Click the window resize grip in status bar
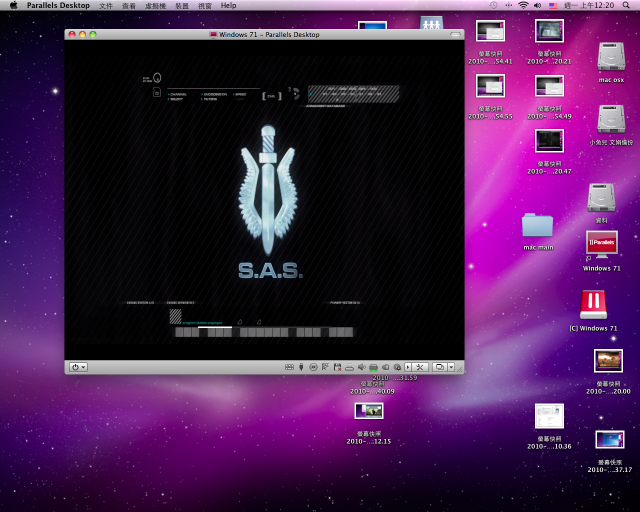 click(x=460, y=369)
